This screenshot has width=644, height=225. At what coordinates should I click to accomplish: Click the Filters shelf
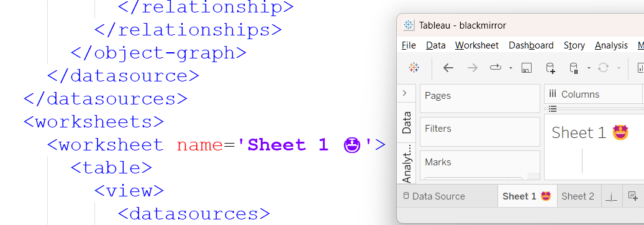pyautogui.click(x=479, y=132)
